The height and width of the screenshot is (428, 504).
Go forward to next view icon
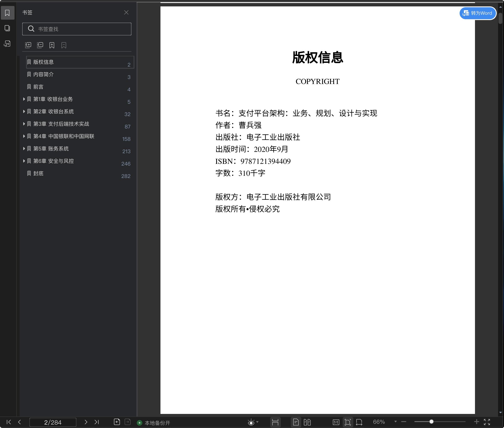pyautogui.click(x=128, y=422)
